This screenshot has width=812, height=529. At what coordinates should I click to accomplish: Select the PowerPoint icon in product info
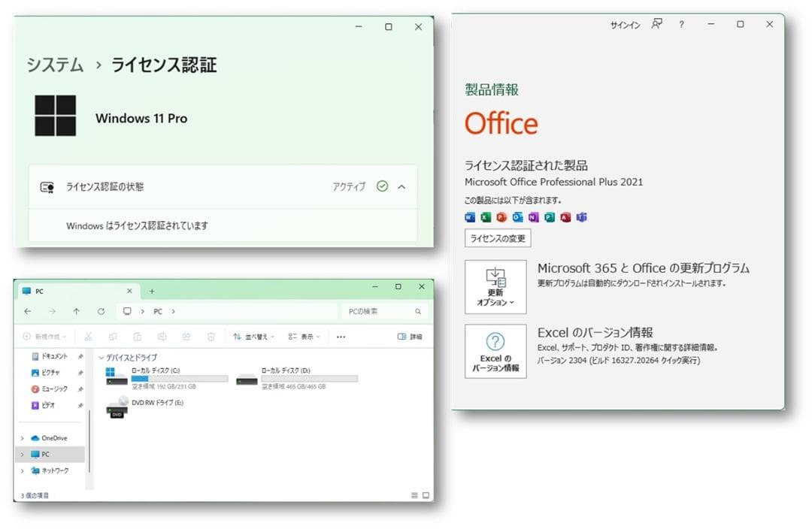[501, 216]
